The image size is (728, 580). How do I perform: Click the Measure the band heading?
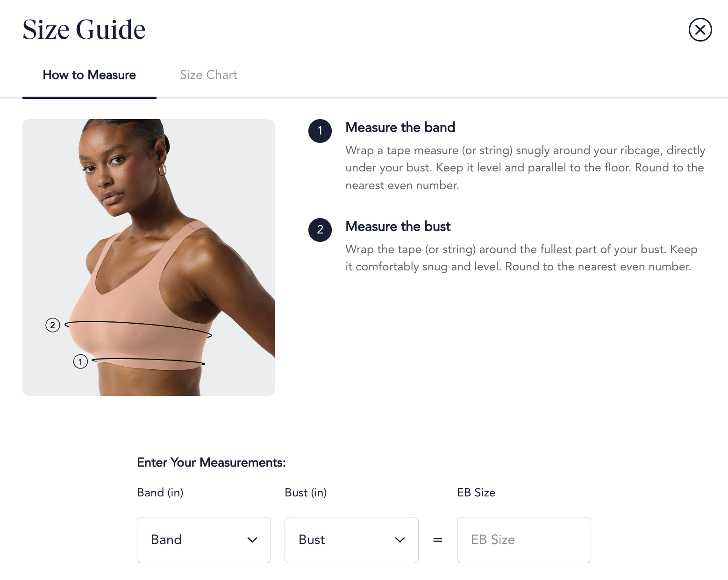click(400, 127)
